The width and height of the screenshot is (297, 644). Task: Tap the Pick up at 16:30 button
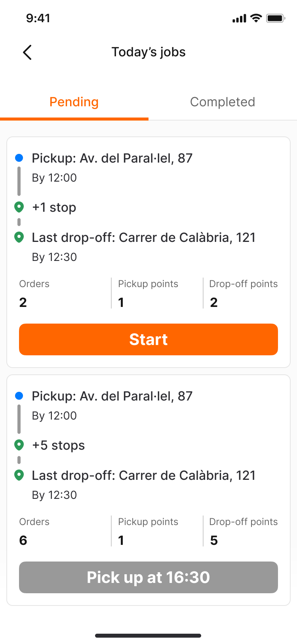pyautogui.click(x=148, y=577)
